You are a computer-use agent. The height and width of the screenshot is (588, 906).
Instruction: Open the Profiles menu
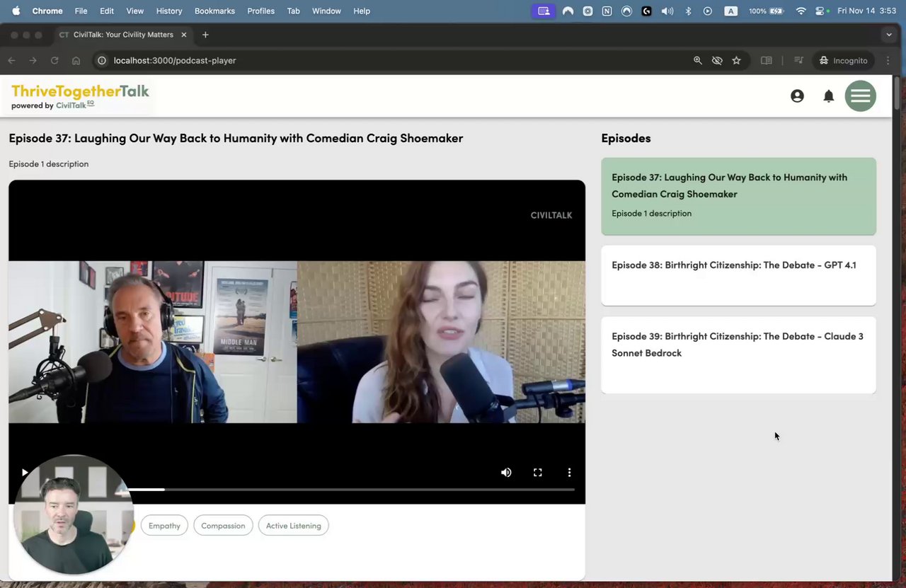coord(260,11)
